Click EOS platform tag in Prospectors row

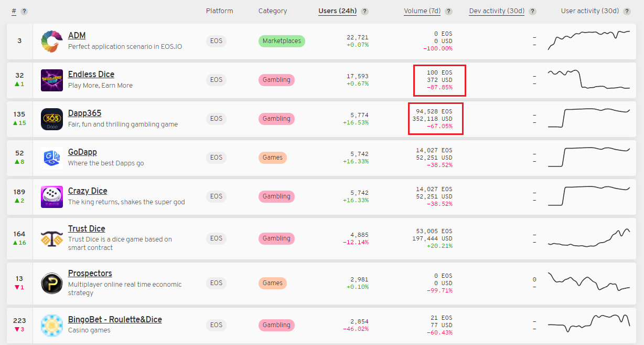pos(216,283)
